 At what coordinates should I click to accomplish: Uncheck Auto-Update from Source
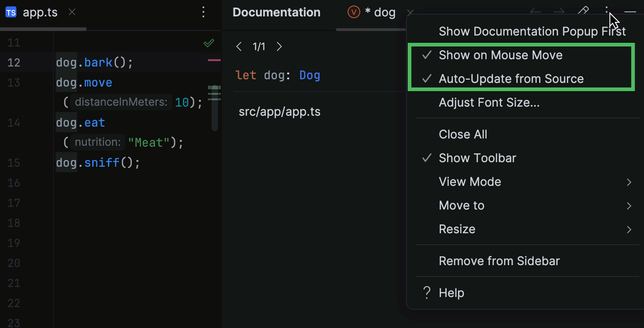tap(511, 78)
